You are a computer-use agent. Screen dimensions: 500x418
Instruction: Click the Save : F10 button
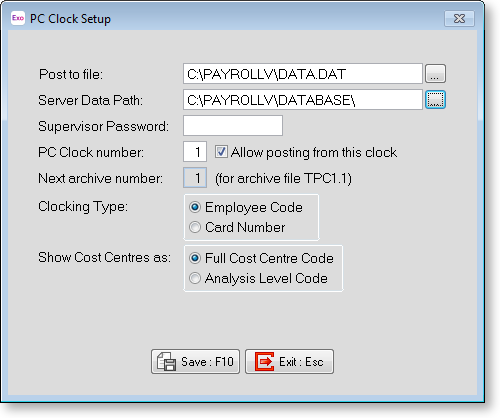pos(195,361)
